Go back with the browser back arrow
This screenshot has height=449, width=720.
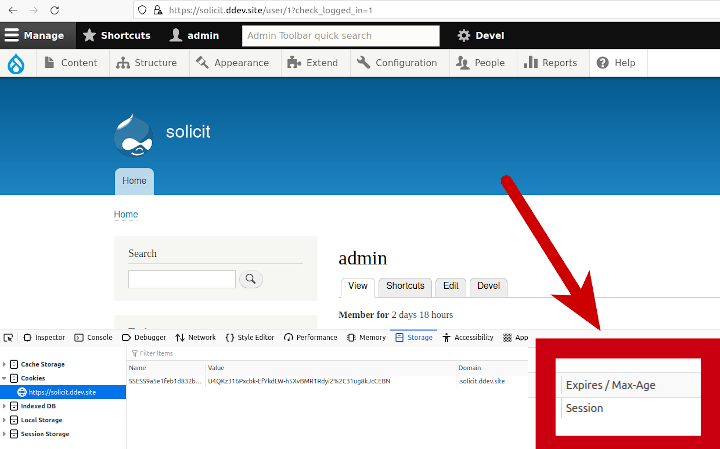[13, 10]
